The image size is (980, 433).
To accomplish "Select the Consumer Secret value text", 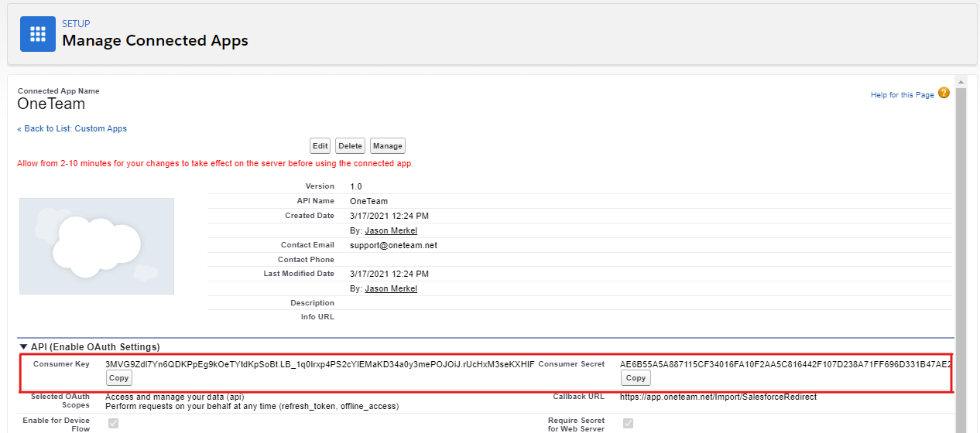I will pyautogui.click(x=786, y=364).
